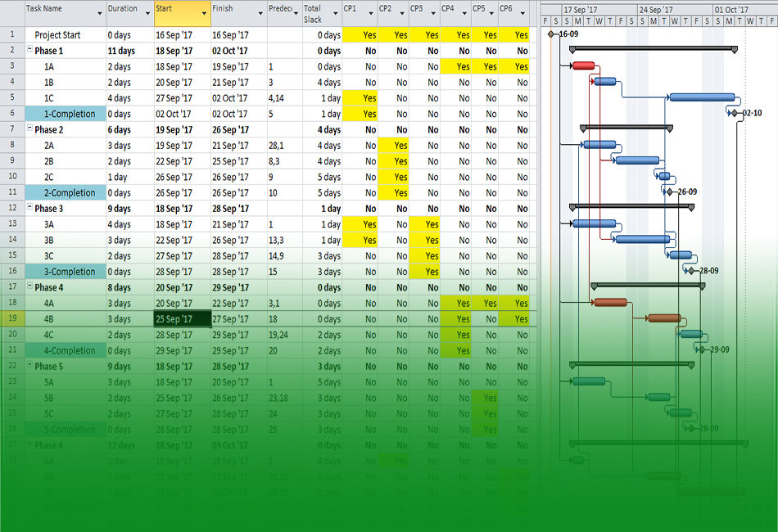Viewport: 778px width, 532px height.
Task: Collapse the Phase 1 summary task
Action: [29, 51]
